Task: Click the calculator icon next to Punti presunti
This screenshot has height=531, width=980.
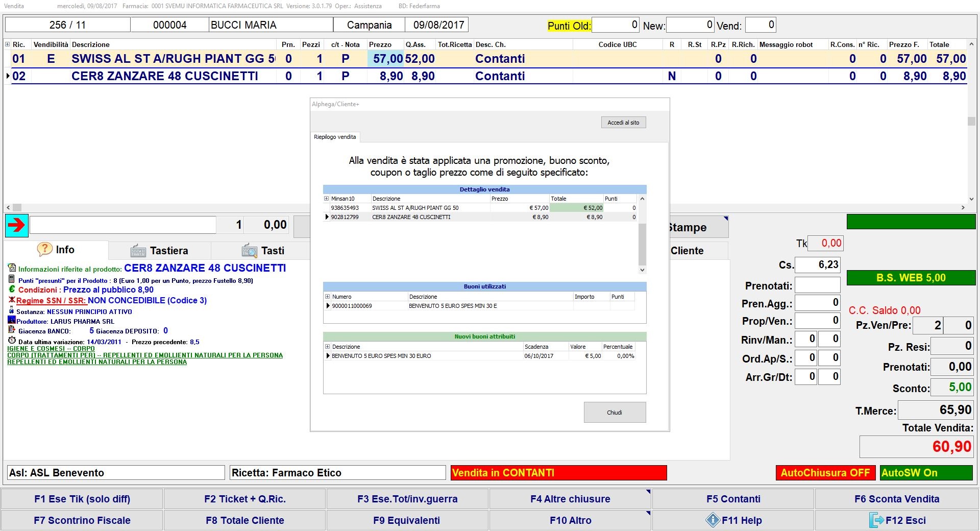Action: click(12, 279)
